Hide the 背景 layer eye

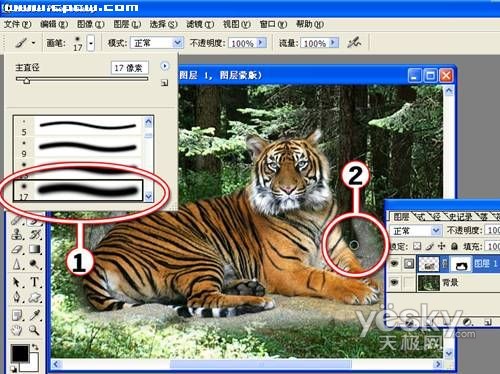click(x=395, y=283)
